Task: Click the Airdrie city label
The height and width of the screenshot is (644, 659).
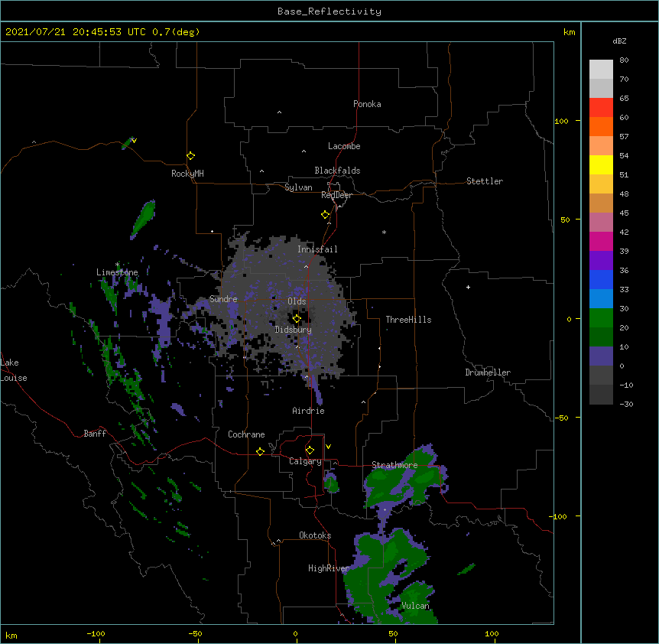Action: pyautogui.click(x=309, y=411)
